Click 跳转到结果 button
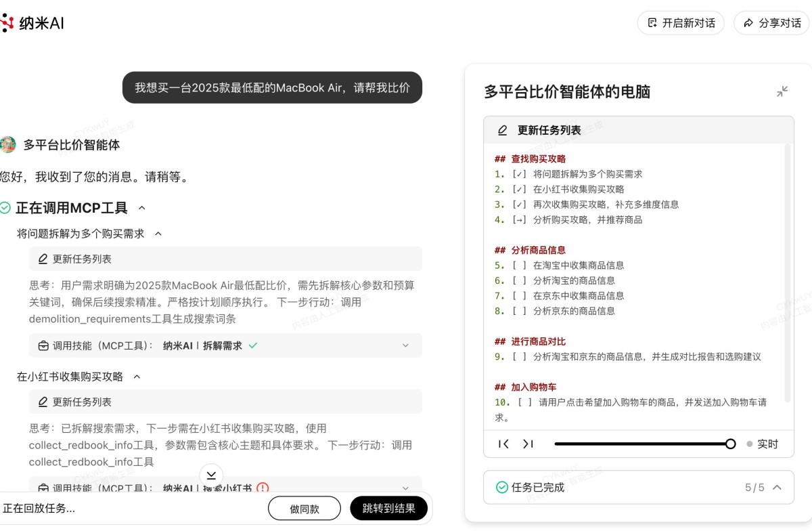 click(x=388, y=508)
